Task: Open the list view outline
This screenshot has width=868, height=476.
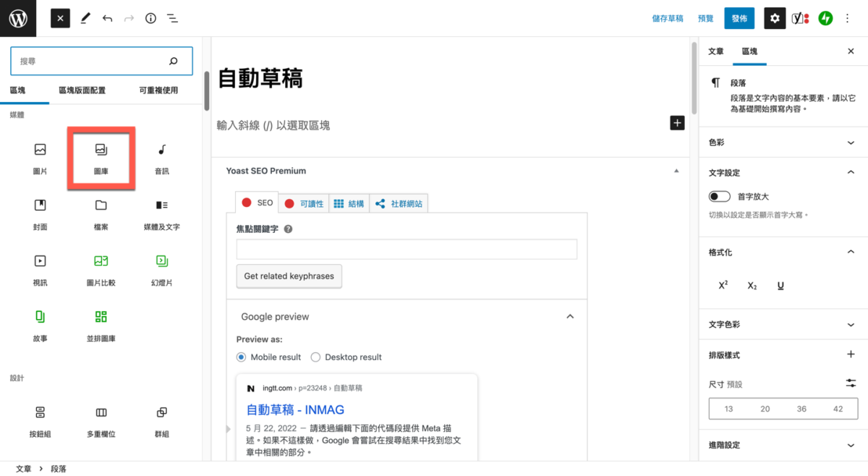Action: coord(172,18)
